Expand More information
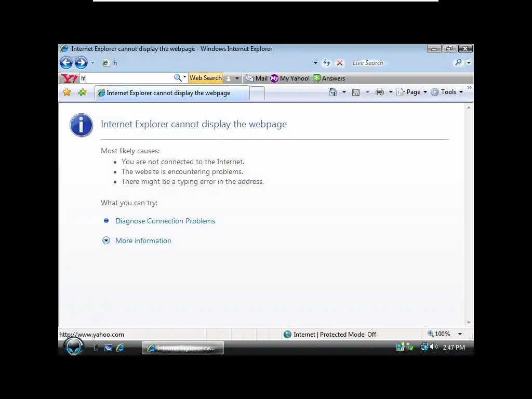The image size is (532, 399). click(106, 241)
